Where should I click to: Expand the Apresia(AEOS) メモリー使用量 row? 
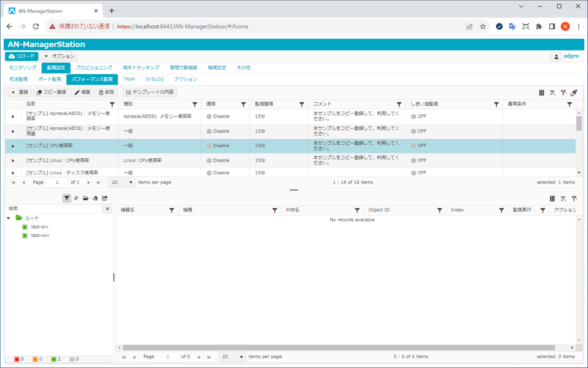click(13, 131)
